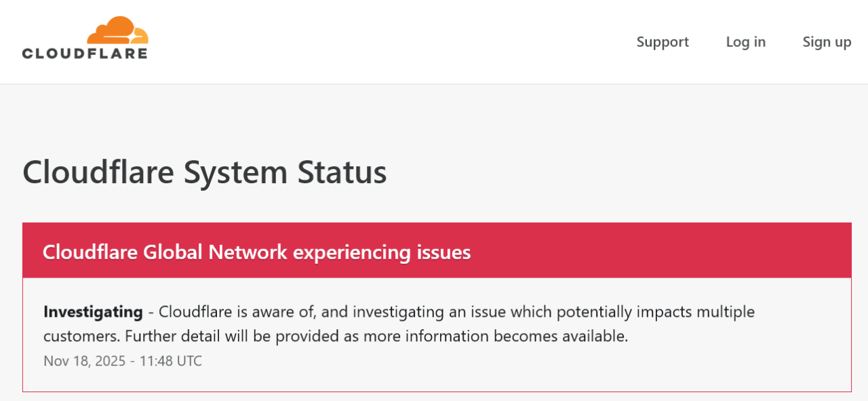Screen dimensions: 868x401
Task: Go to the Log in page
Action: (745, 42)
